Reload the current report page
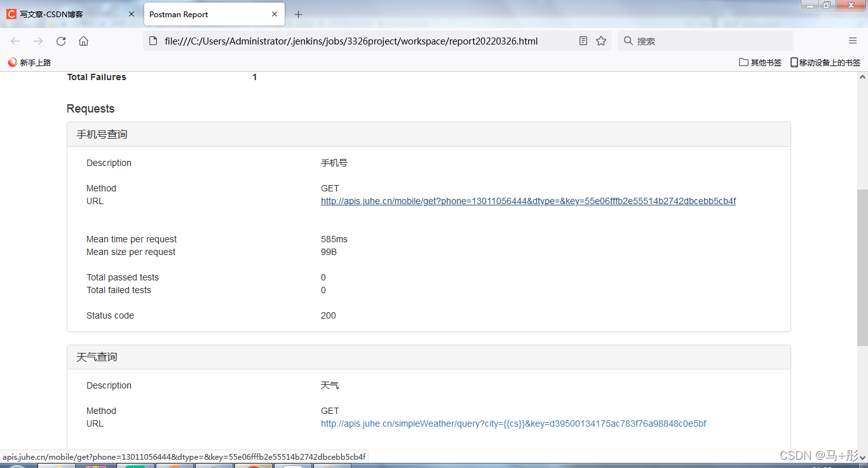The image size is (868, 468). (x=61, y=41)
